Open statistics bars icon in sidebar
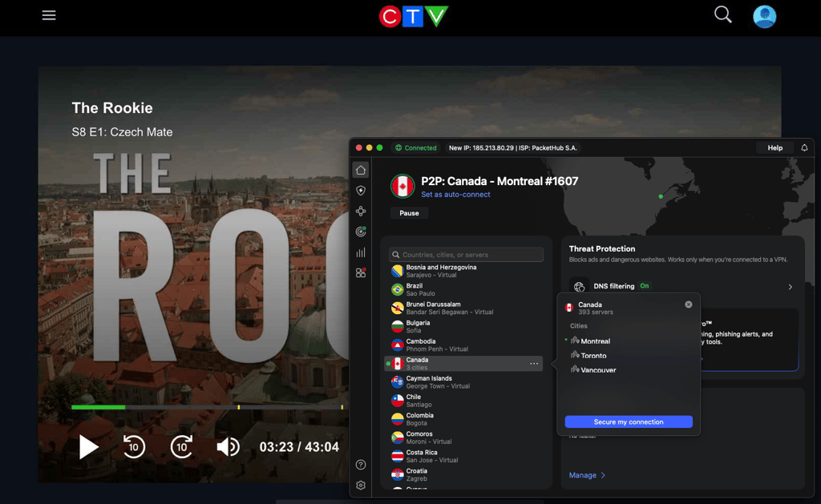The image size is (821, 504). click(361, 252)
